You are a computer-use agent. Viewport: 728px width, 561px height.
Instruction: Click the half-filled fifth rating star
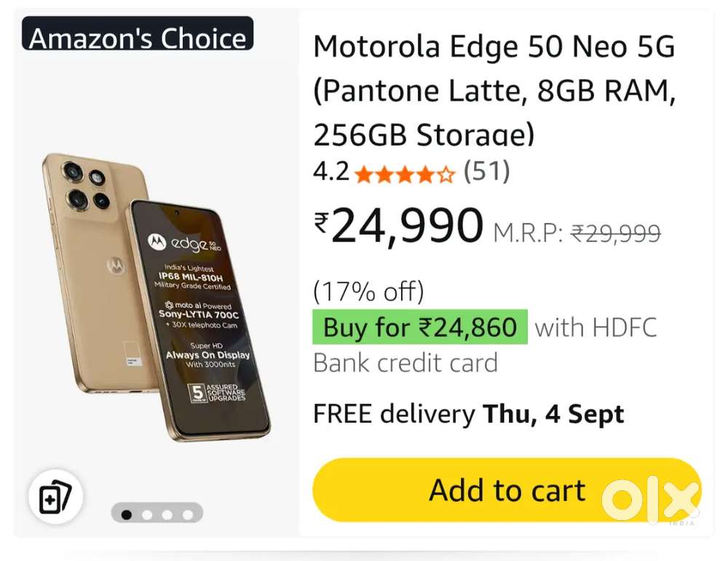(446, 173)
